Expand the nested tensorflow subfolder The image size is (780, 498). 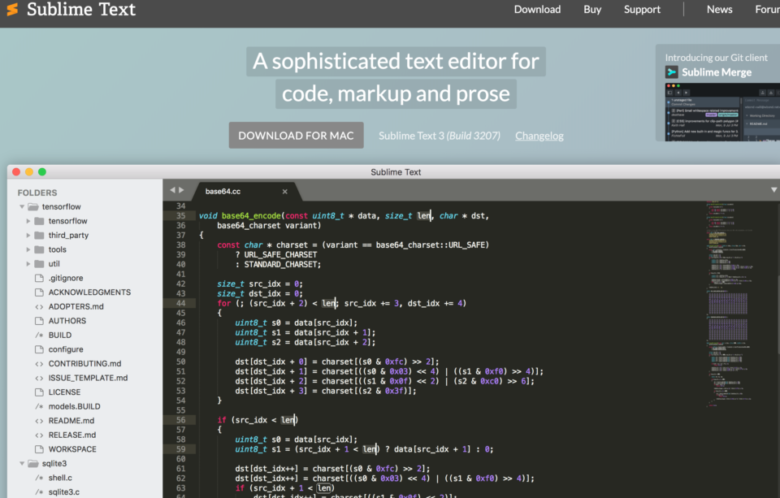coord(28,221)
